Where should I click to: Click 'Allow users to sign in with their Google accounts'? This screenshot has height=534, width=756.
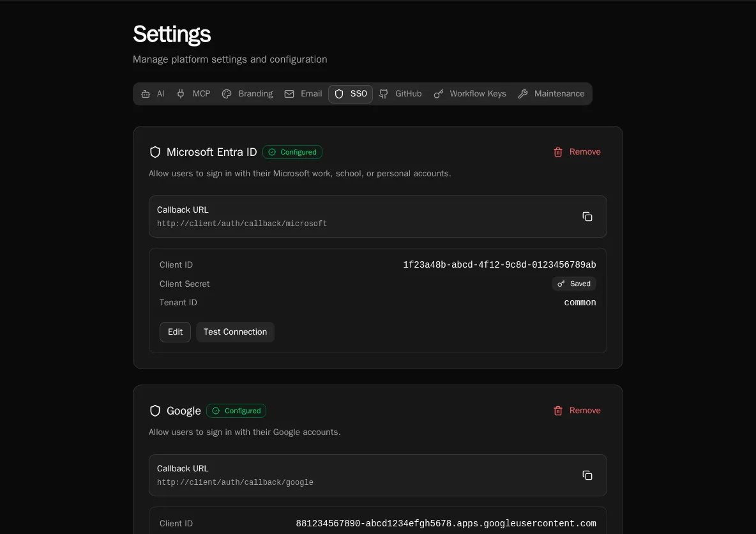(x=245, y=432)
